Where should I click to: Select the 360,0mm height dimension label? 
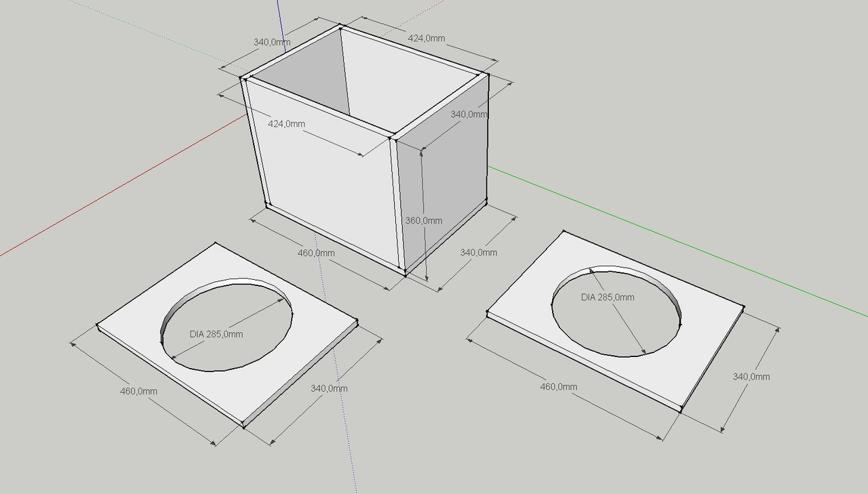tap(424, 221)
